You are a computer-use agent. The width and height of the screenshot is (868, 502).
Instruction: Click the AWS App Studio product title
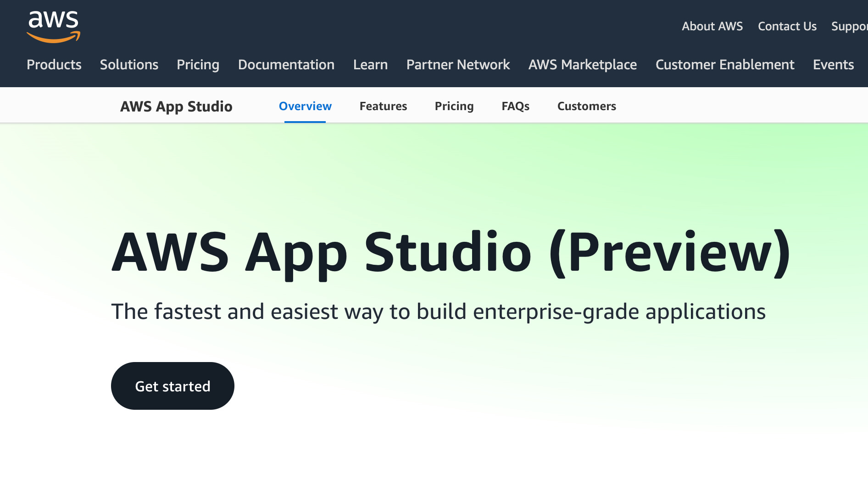176,106
